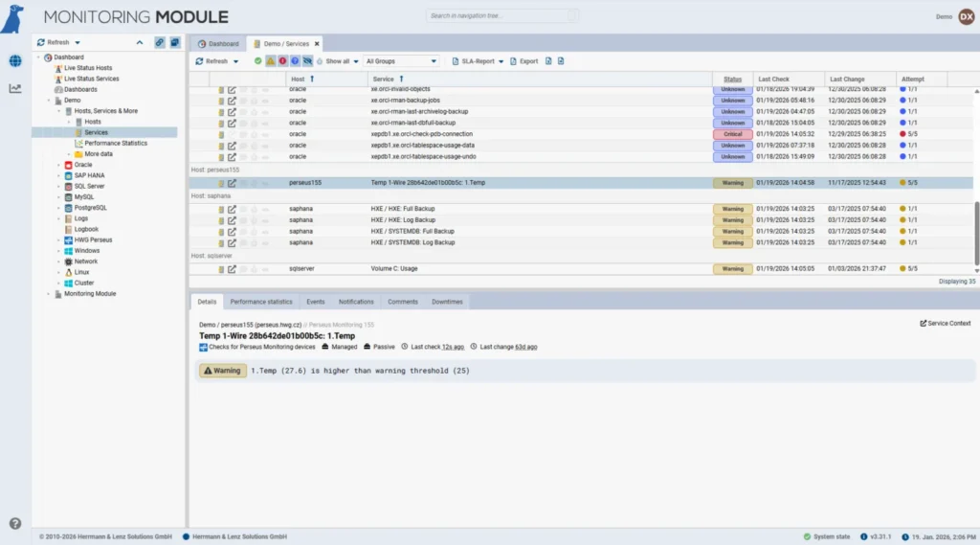Select Live Status Hosts in tree
The image size is (980, 545).
click(x=88, y=68)
